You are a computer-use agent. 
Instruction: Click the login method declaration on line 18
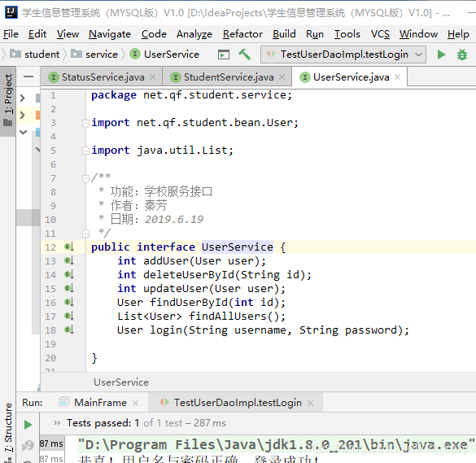(263, 330)
